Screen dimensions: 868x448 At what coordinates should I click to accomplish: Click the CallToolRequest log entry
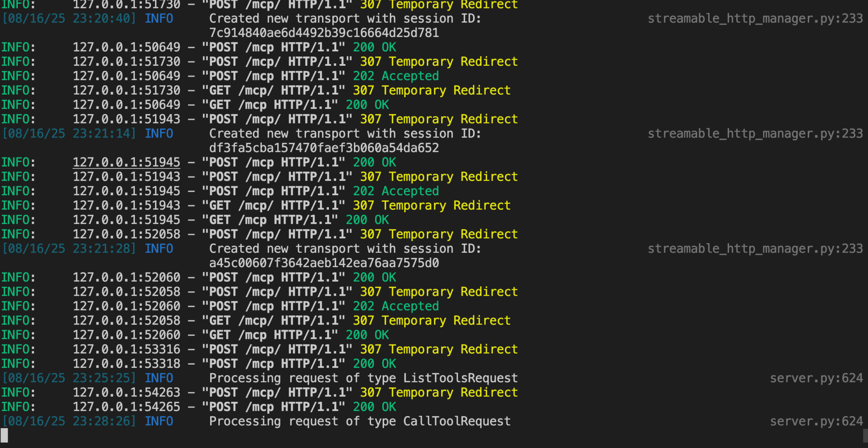[456, 421]
